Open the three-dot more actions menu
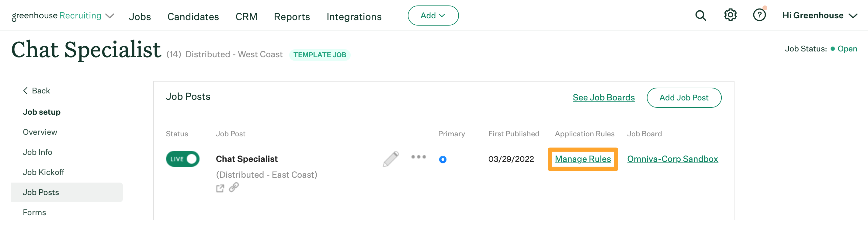 (418, 157)
